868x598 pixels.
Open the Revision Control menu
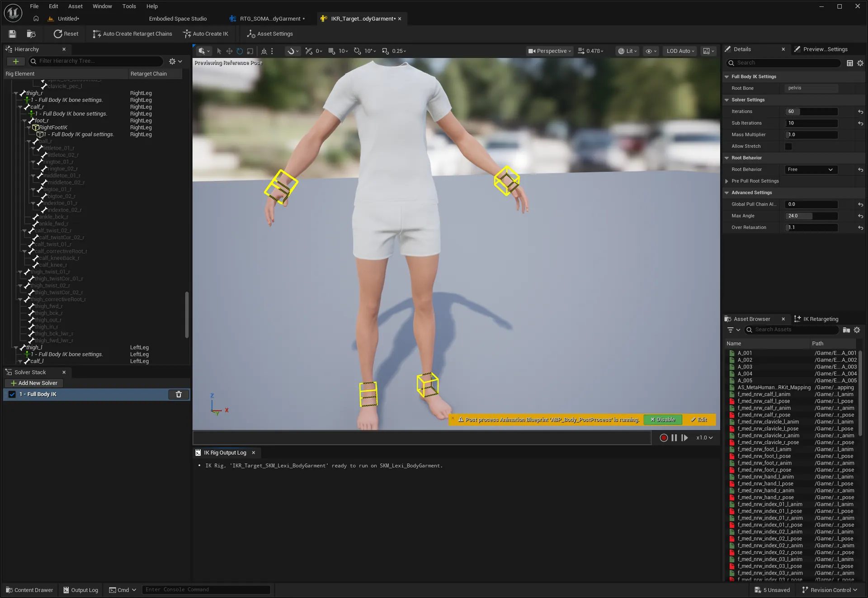[x=830, y=590]
